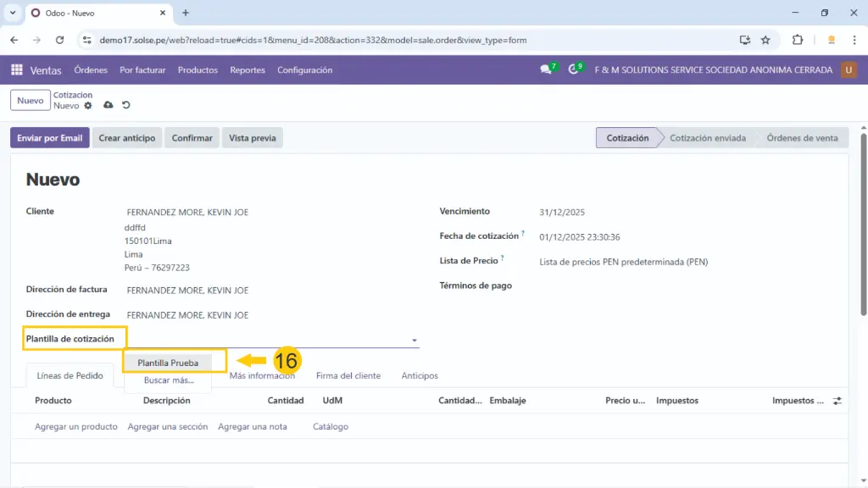Click Agregar un producto link
This screenshot has width=868, height=488.
[76, 427]
